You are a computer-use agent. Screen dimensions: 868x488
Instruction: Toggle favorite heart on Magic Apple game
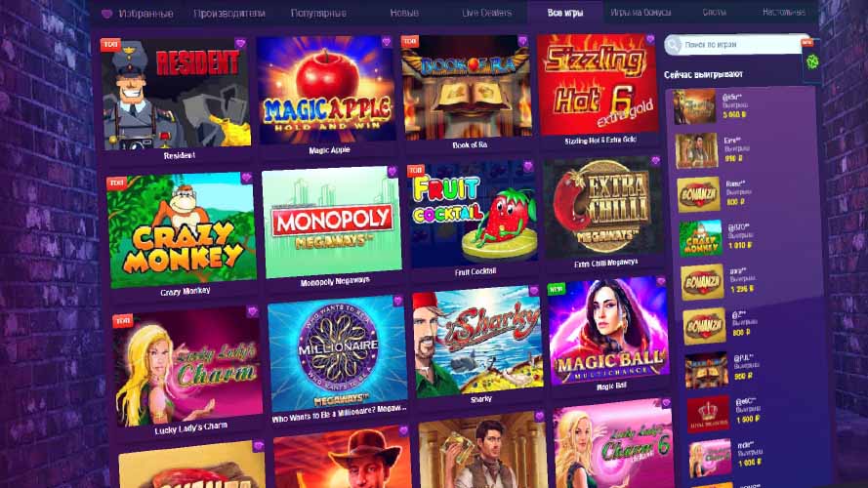coord(386,42)
